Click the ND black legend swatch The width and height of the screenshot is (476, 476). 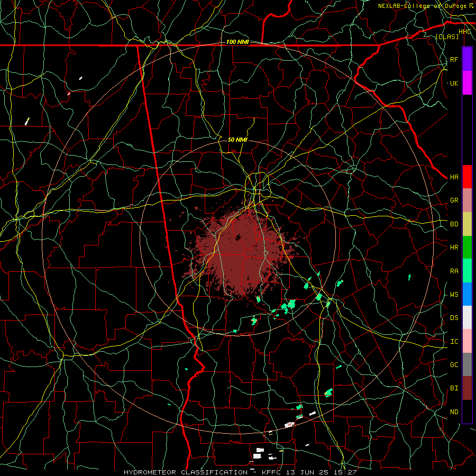click(467, 411)
